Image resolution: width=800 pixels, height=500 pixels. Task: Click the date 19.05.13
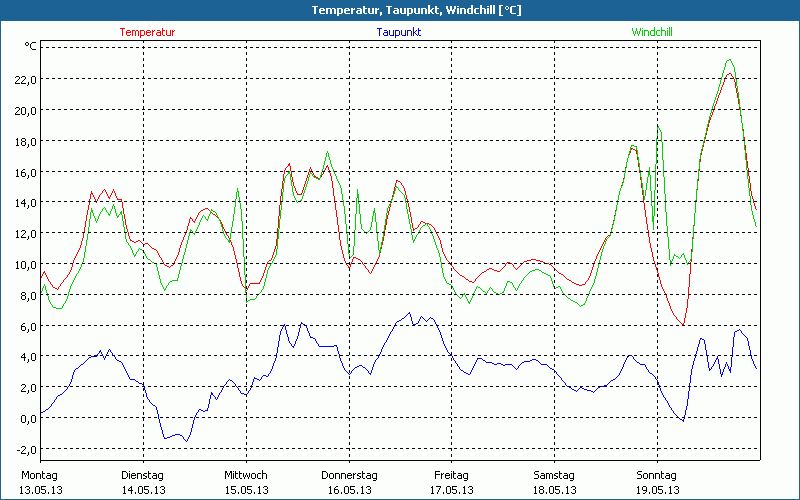(x=658, y=490)
